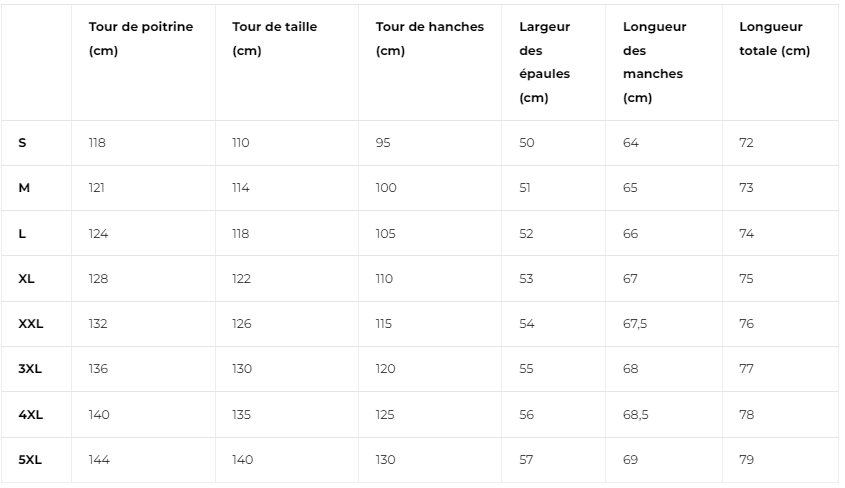
Task: Select waist value 135 in 4XL row
Action: click(x=241, y=415)
